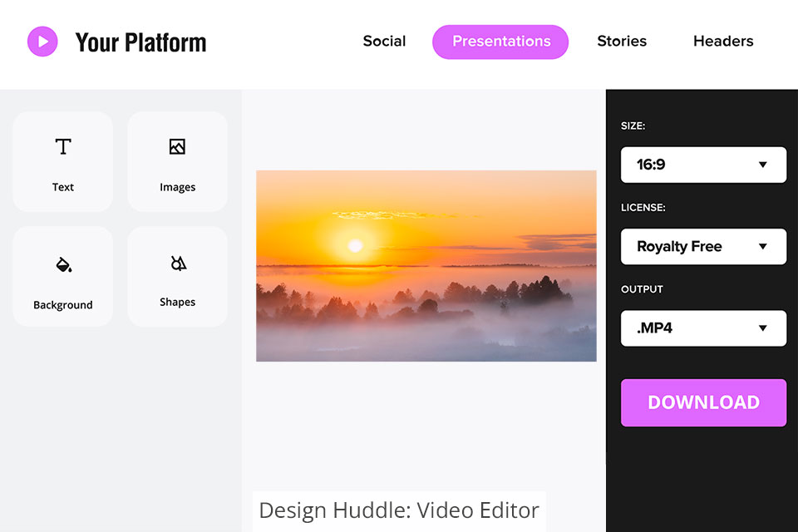Click the SIZE: label
The width and height of the screenshot is (798, 532).
[x=633, y=126]
